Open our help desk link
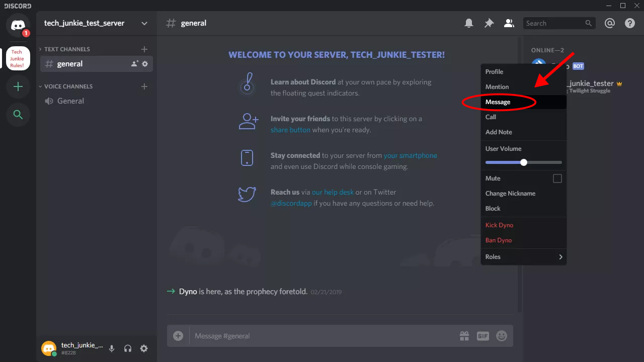 pos(333,192)
